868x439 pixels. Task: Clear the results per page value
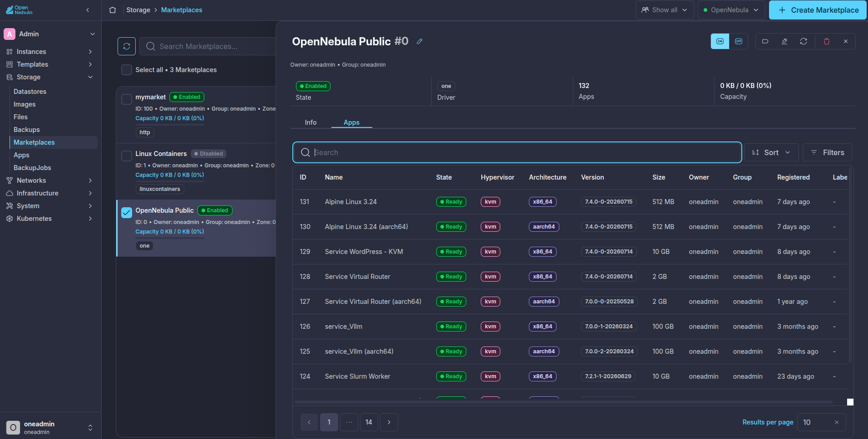pyautogui.click(x=837, y=422)
